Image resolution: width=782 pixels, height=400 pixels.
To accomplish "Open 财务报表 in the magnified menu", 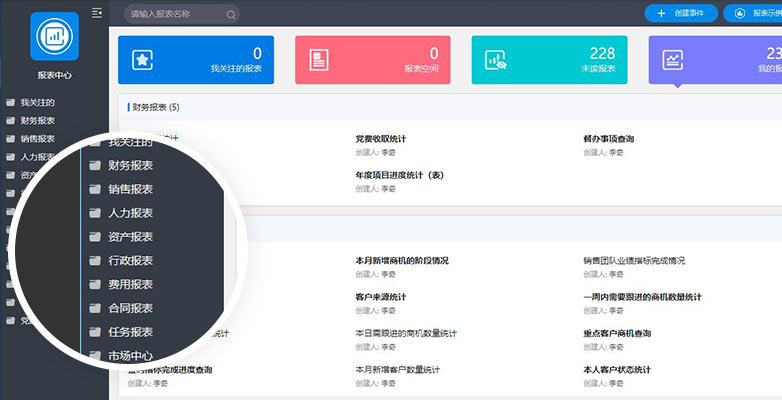I will click(x=130, y=165).
